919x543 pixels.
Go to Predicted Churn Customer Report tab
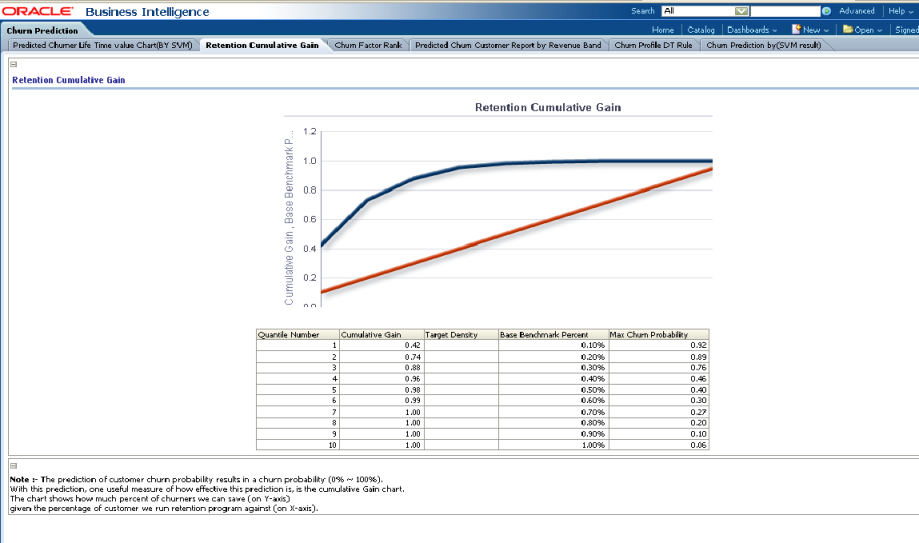(x=507, y=45)
